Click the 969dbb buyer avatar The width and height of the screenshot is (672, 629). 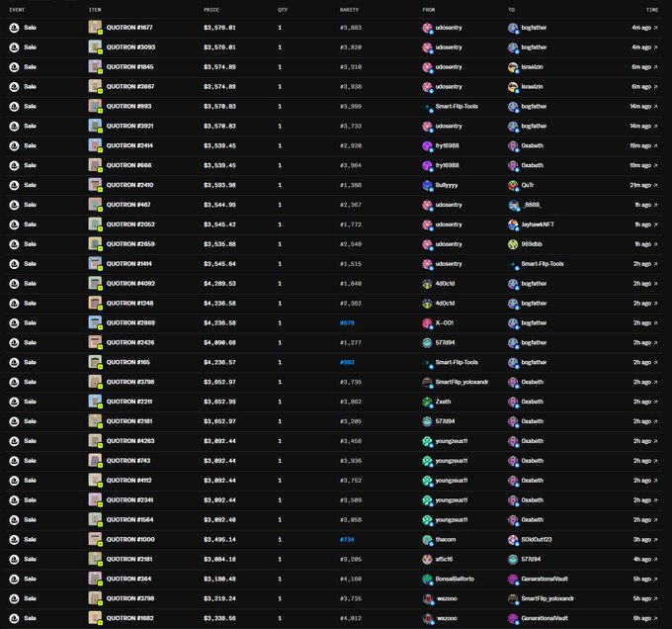(513, 244)
